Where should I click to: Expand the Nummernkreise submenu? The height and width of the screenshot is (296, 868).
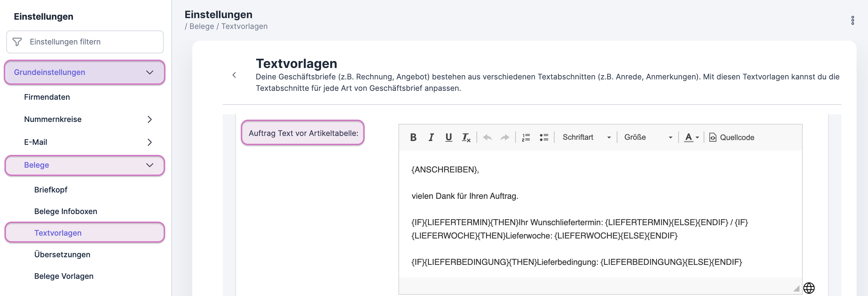[x=150, y=119]
